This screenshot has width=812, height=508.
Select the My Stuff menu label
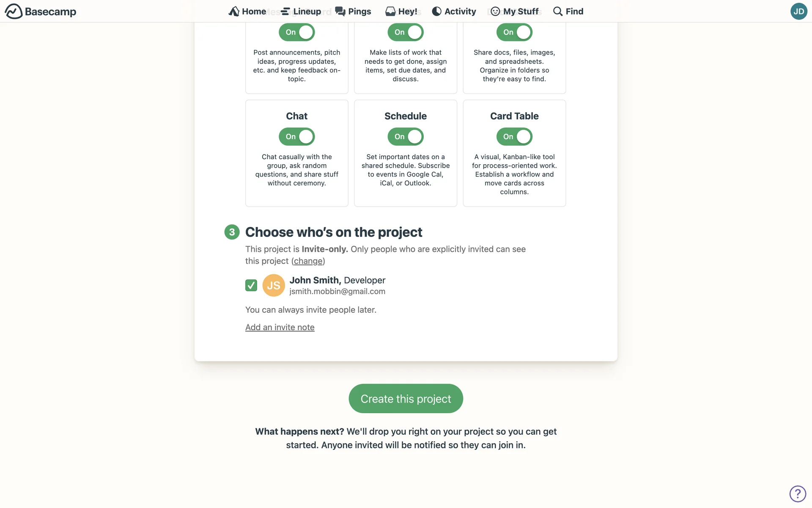[521, 11]
